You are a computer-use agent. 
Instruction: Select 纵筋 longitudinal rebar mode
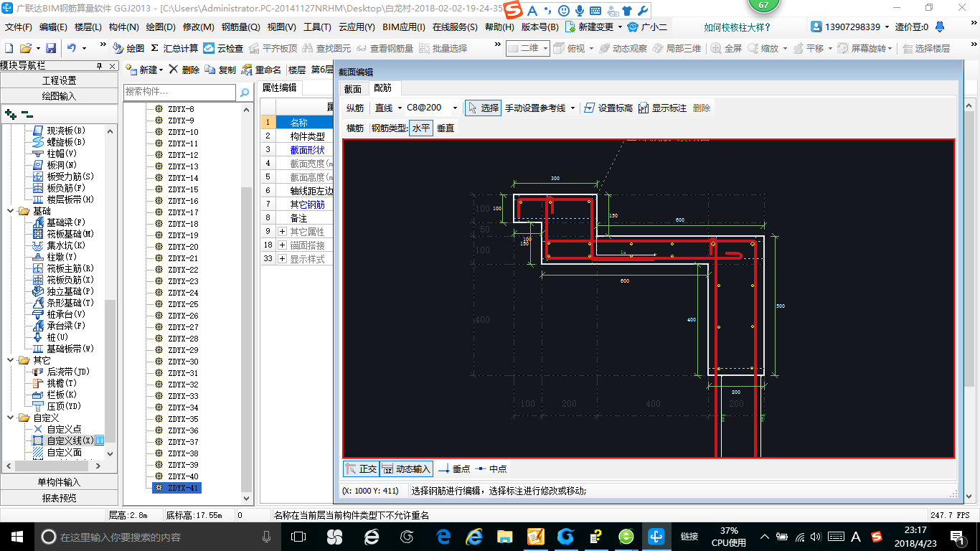pyautogui.click(x=355, y=108)
